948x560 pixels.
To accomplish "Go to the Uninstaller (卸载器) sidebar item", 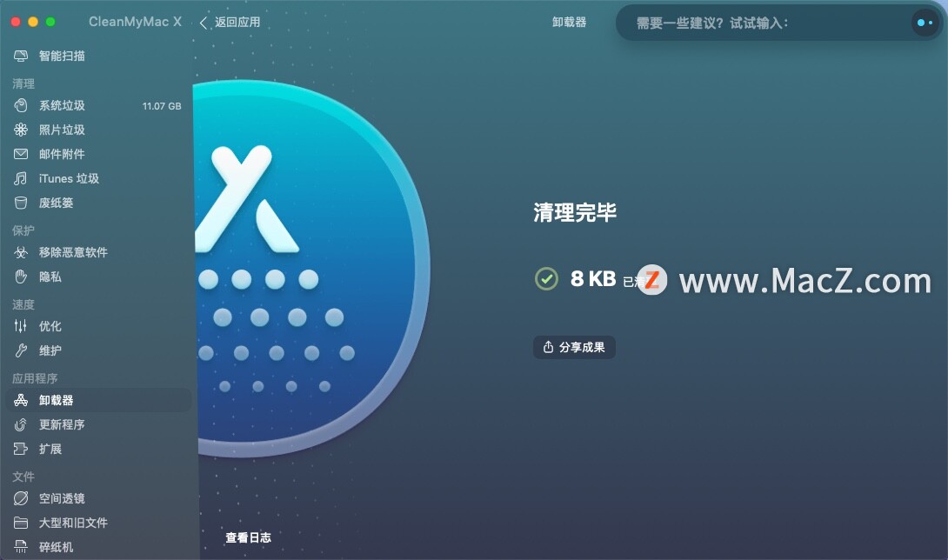I will coord(98,400).
